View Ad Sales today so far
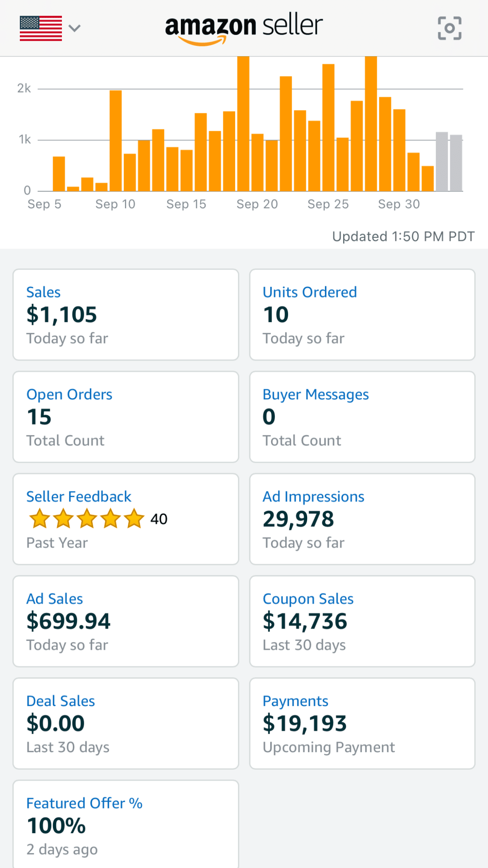The height and width of the screenshot is (868, 488). coord(126,621)
